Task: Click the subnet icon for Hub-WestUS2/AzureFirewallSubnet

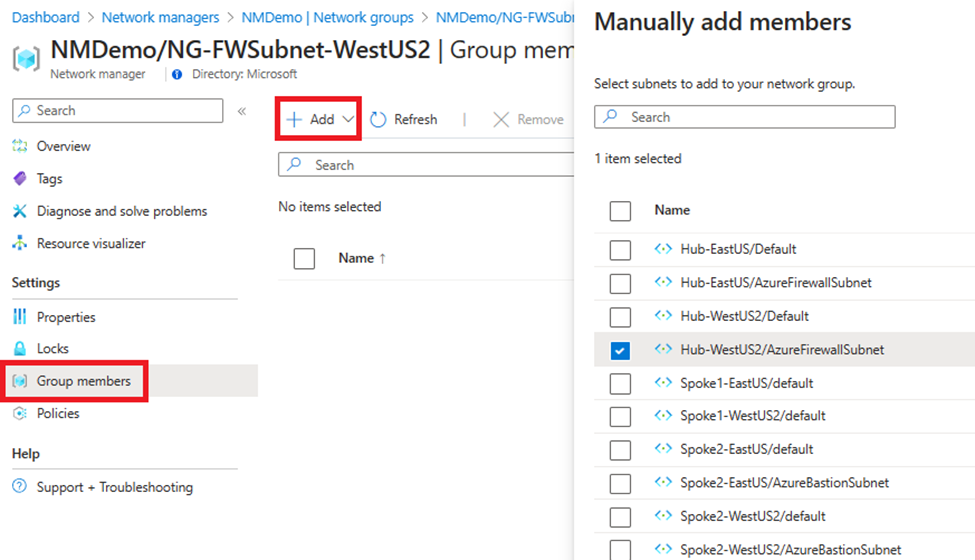Action: click(663, 349)
